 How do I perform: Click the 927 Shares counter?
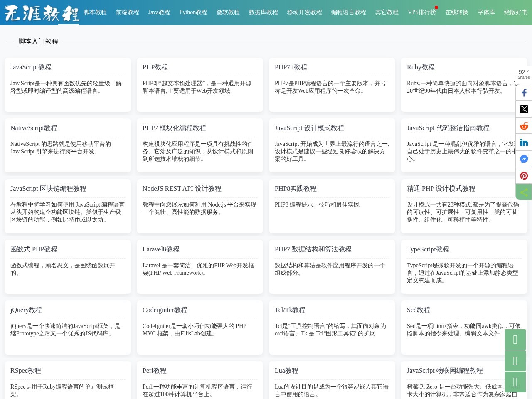523,74
